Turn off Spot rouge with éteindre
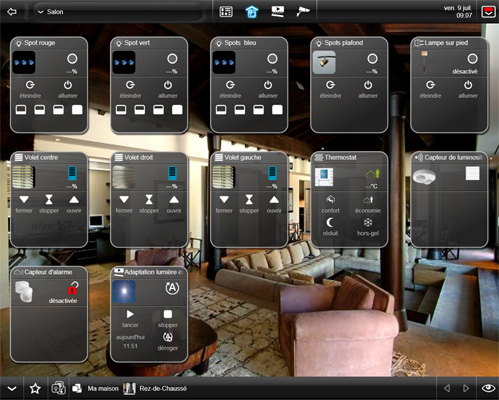Screen dimensions: 499x400 click(30, 89)
